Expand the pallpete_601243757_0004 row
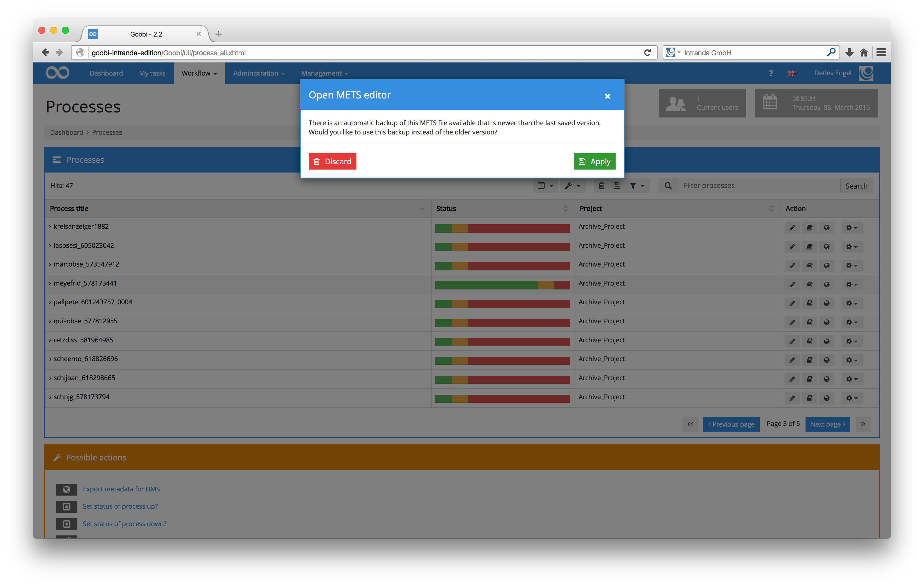Image resolution: width=924 pixels, height=586 pixels. [x=50, y=302]
